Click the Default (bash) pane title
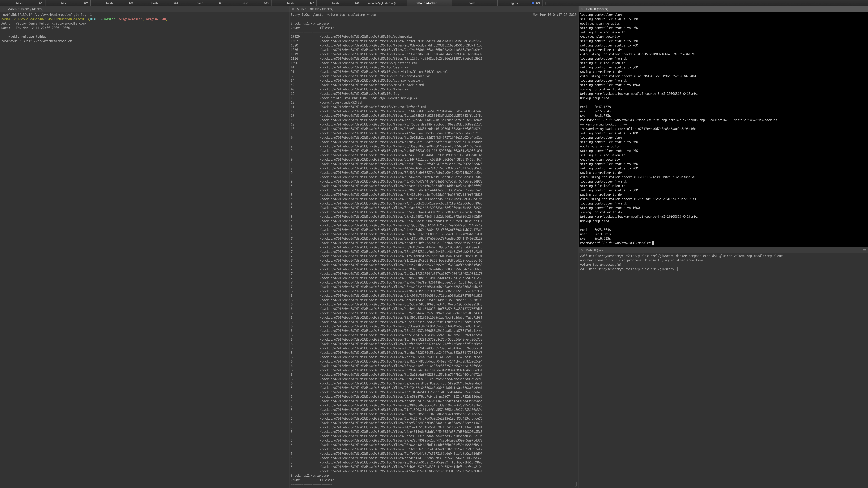Screen dimensions: 868x488 pyautogui.click(x=596, y=250)
